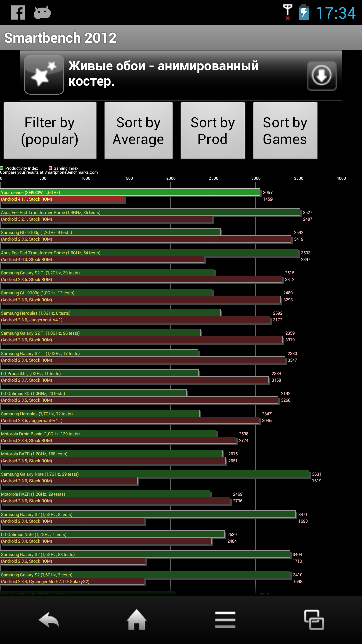Select Samsung Galaxy S2 (1,6GHz, 7 tests)

[145, 578]
